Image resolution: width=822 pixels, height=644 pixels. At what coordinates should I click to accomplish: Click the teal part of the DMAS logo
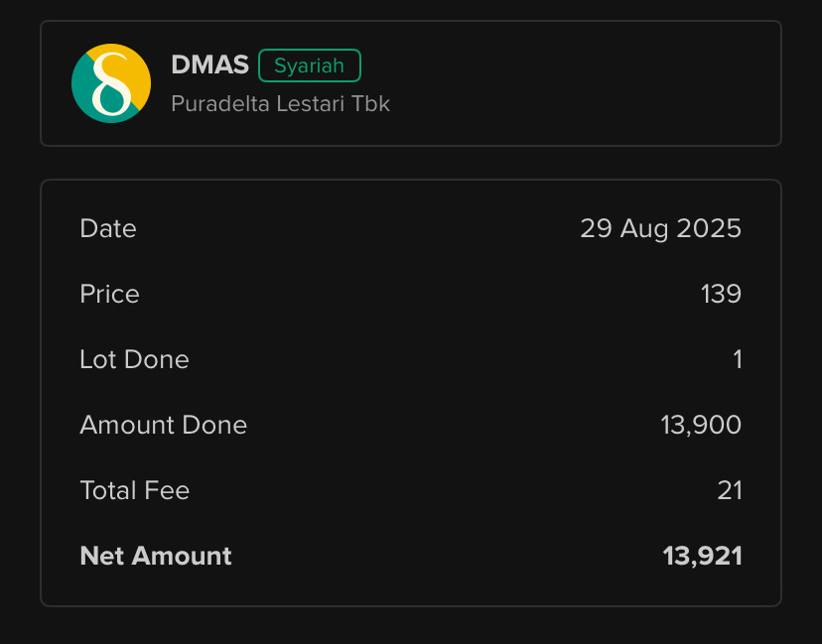pyautogui.click(x=82, y=94)
